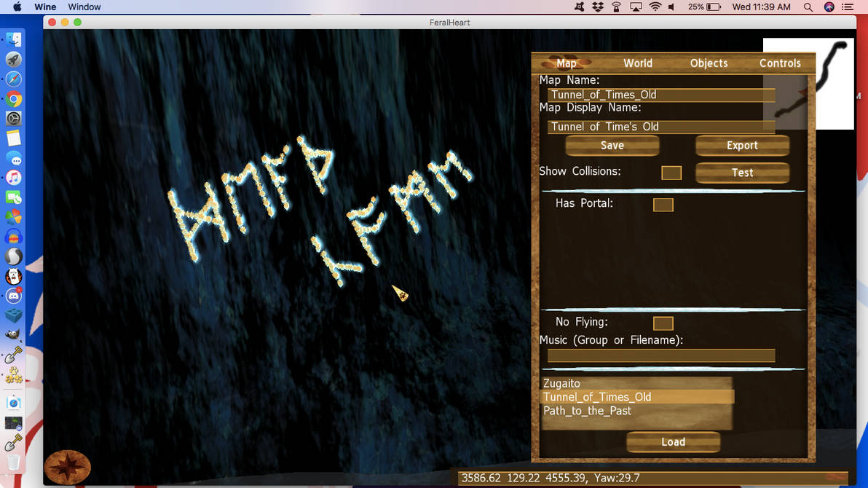This screenshot has width=868, height=488.
Task: Open the Trash in the Dock
Action: click(14, 462)
